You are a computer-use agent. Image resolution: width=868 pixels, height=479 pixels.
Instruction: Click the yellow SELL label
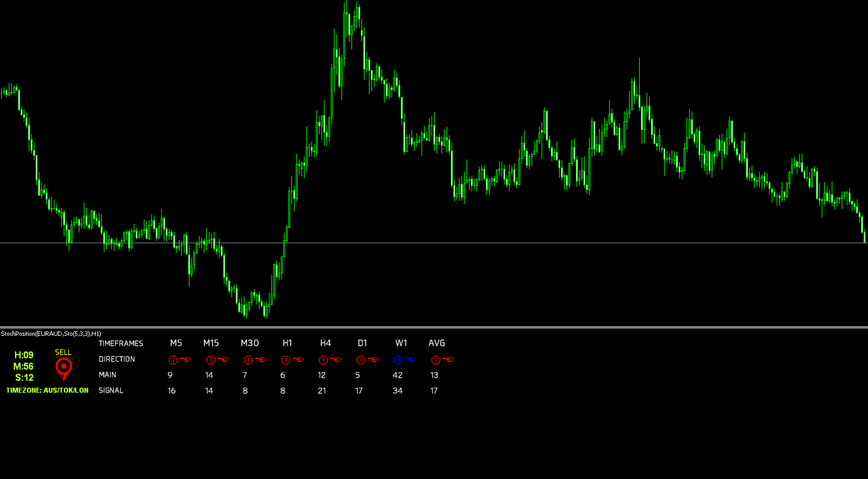click(x=63, y=352)
